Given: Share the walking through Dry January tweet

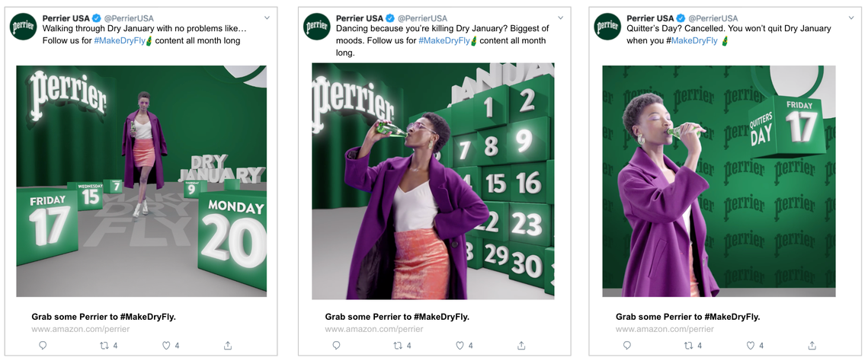Looking at the screenshot, I should point(228,345).
